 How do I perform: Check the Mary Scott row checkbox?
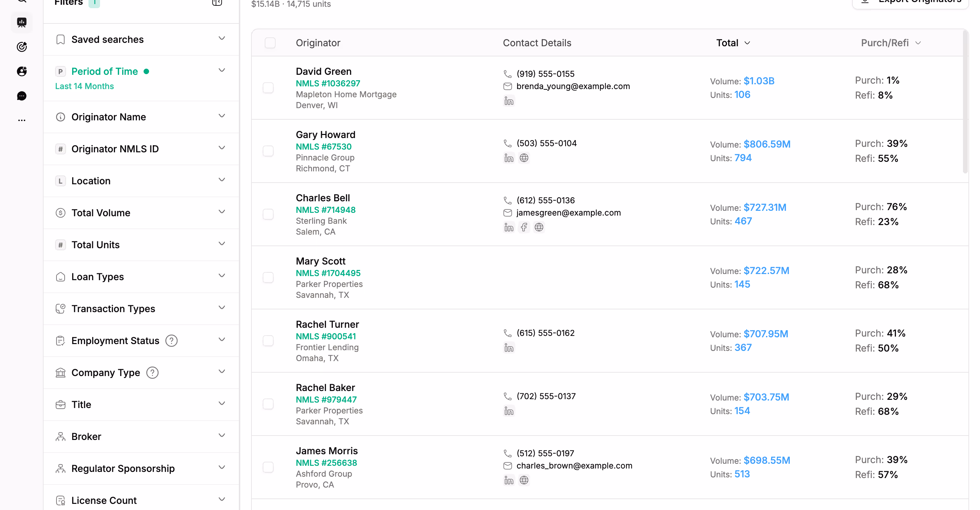[268, 277]
